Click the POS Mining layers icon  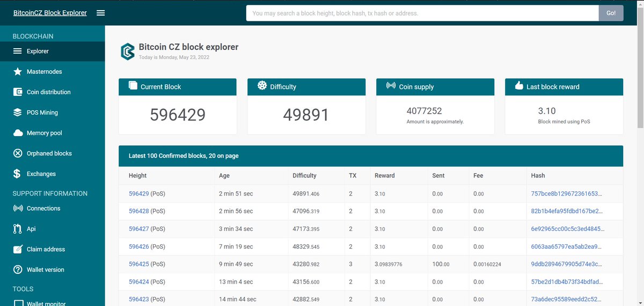18,113
